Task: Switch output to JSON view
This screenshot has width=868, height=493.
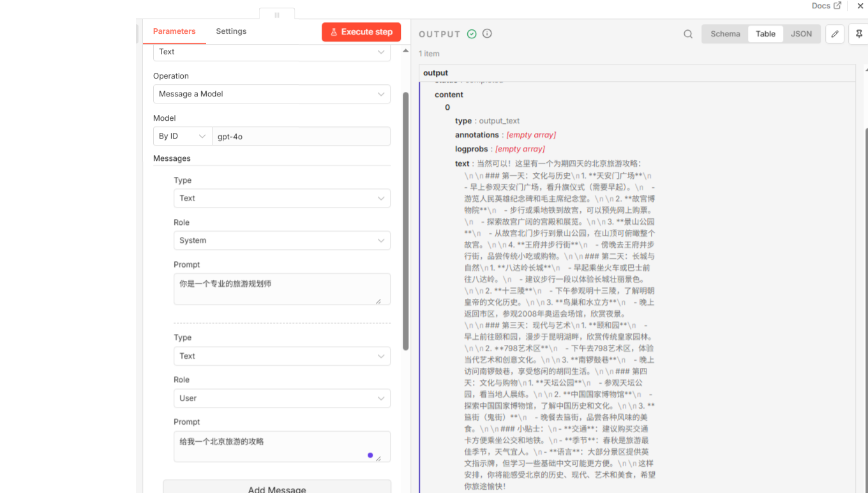Action: pos(802,34)
